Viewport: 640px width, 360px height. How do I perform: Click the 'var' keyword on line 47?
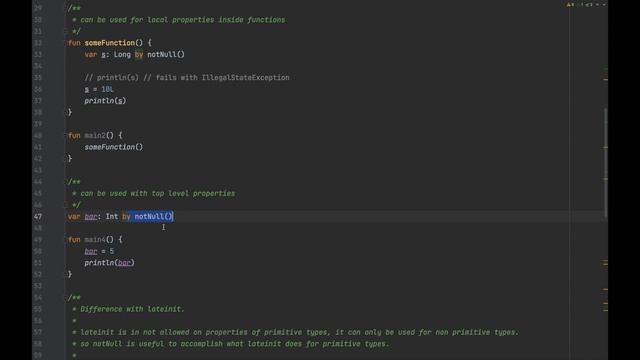tap(74, 216)
